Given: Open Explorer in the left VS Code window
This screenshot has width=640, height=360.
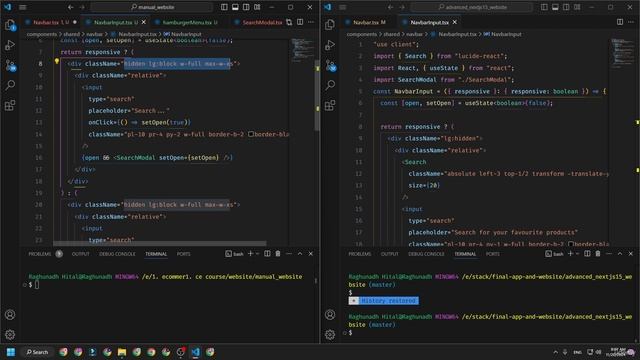Looking at the screenshot, I should tap(10, 25).
